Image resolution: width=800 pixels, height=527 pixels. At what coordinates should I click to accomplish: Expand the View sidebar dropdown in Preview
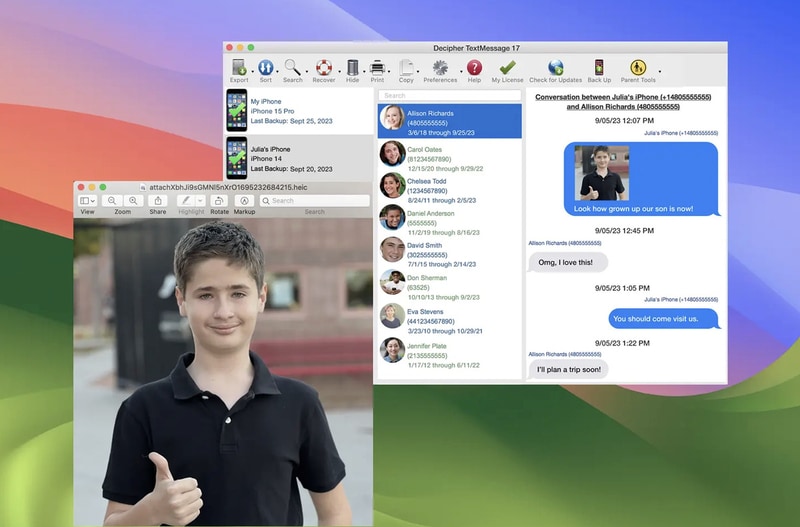point(87,201)
